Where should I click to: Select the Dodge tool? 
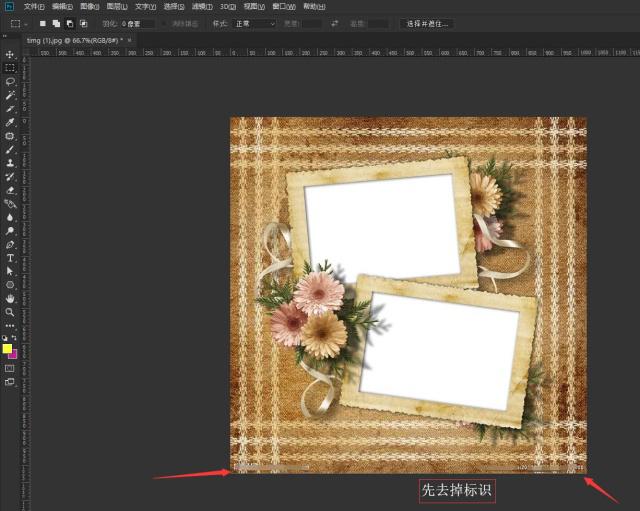pyautogui.click(x=10, y=231)
